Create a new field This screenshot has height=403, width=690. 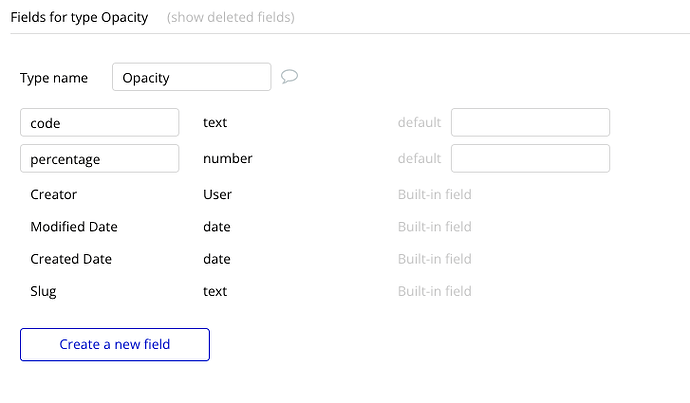pyautogui.click(x=115, y=344)
